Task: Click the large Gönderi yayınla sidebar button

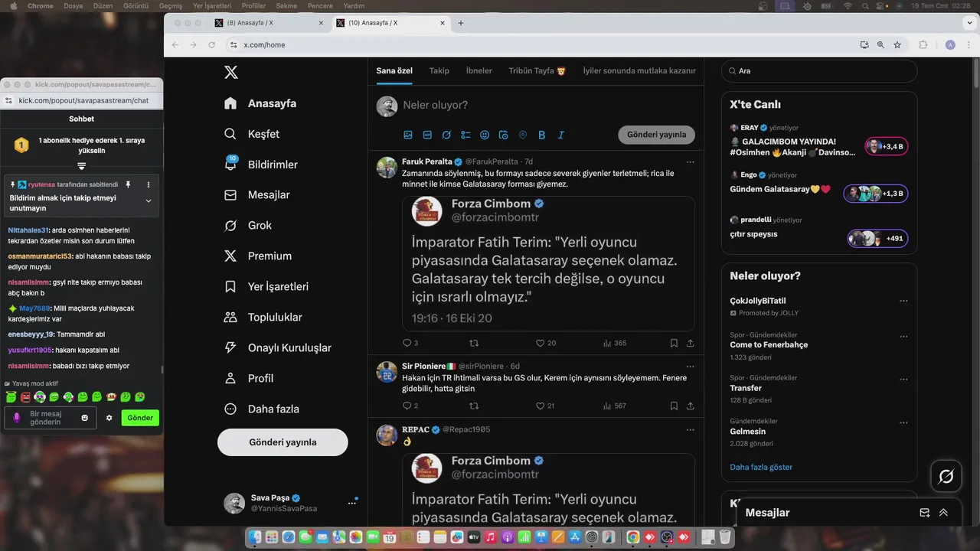Action: (283, 442)
